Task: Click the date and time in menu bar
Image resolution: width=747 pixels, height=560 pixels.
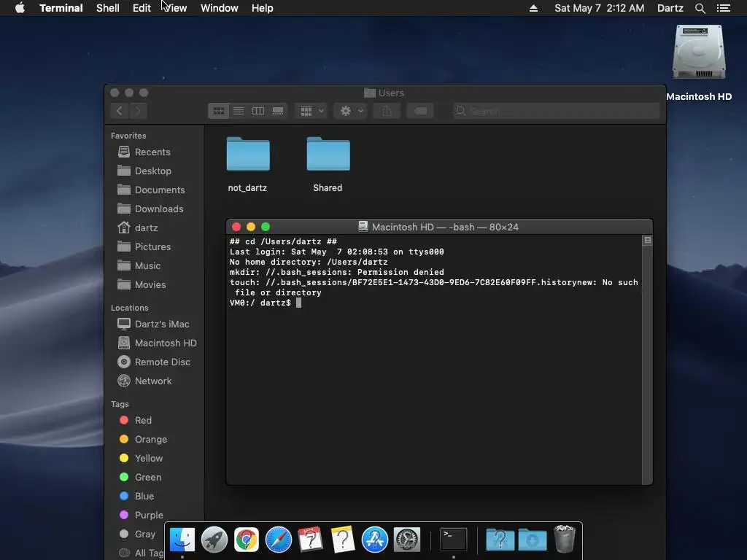Action: 600,8
